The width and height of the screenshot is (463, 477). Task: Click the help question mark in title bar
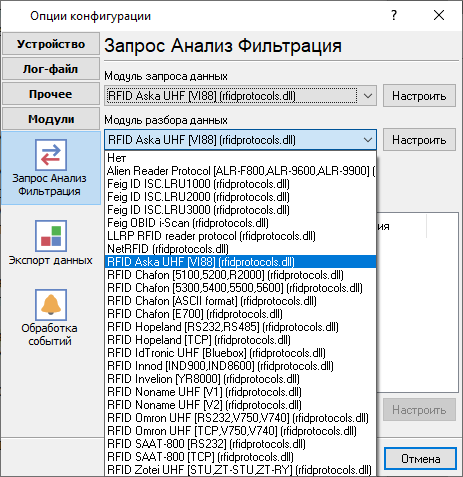[394, 15]
